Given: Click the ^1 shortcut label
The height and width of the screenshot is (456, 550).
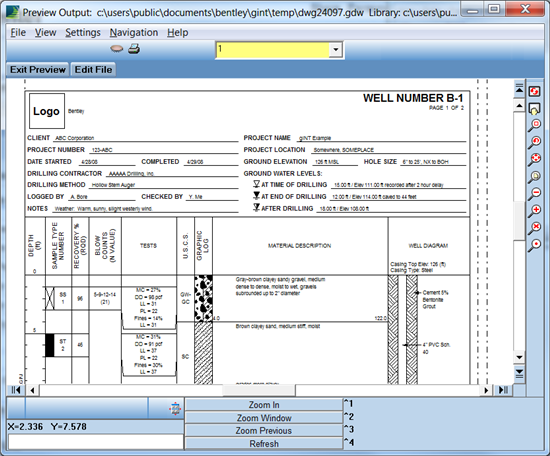Looking at the screenshot, I should [348, 404].
